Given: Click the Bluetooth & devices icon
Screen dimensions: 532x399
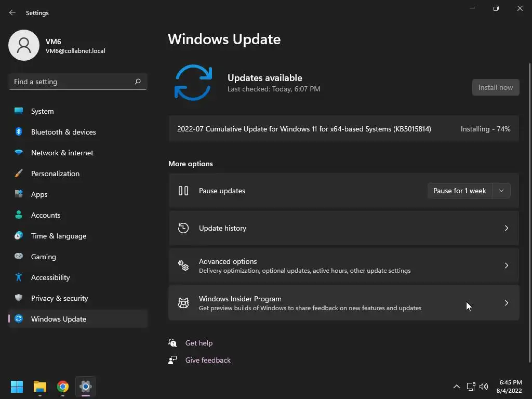Looking at the screenshot, I should 19,132.
